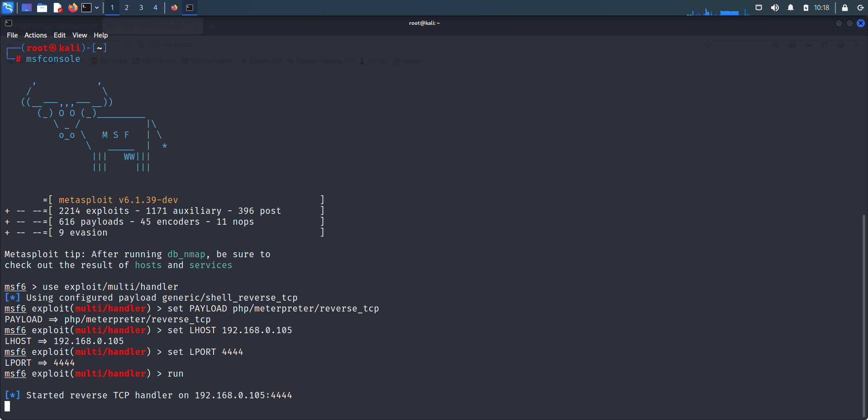Screen dimensions: 868x420
Task: Click the "set PAYLOAD php/meterpreter/reverse_tcp" command
Action: click(x=273, y=308)
